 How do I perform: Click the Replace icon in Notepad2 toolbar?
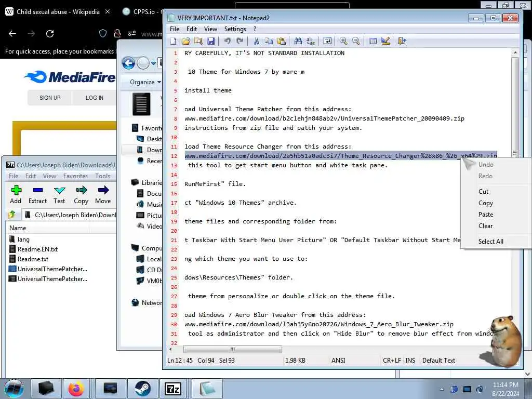pos(311,42)
